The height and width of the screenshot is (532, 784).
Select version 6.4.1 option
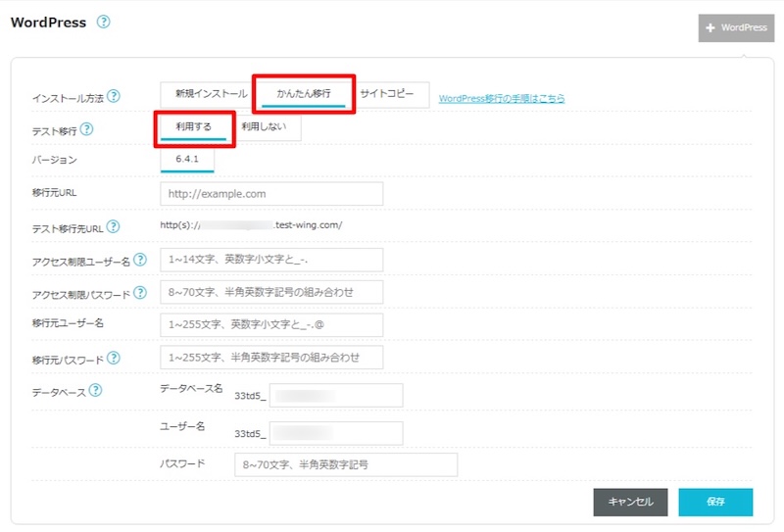tap(187, 160)
